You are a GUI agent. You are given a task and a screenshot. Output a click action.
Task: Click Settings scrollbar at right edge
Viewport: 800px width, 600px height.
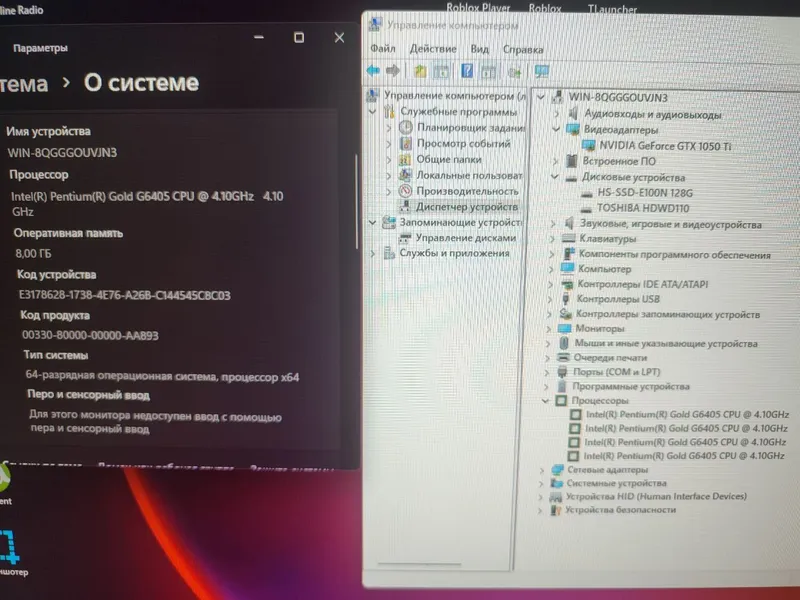point(356,201)
